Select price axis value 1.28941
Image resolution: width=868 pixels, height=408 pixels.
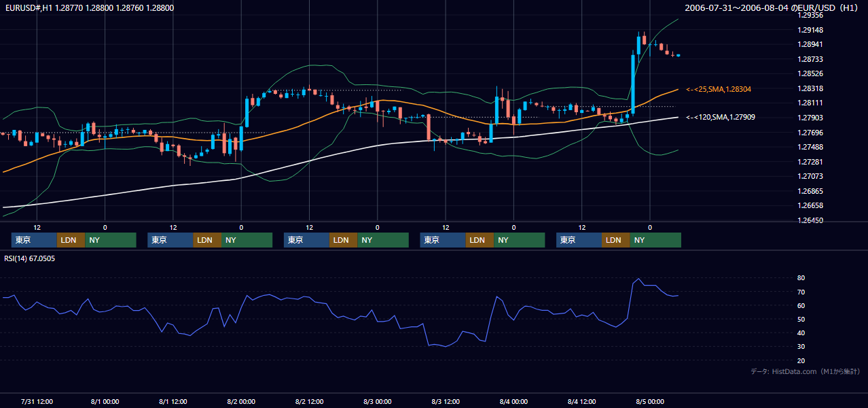pos(811,44)
